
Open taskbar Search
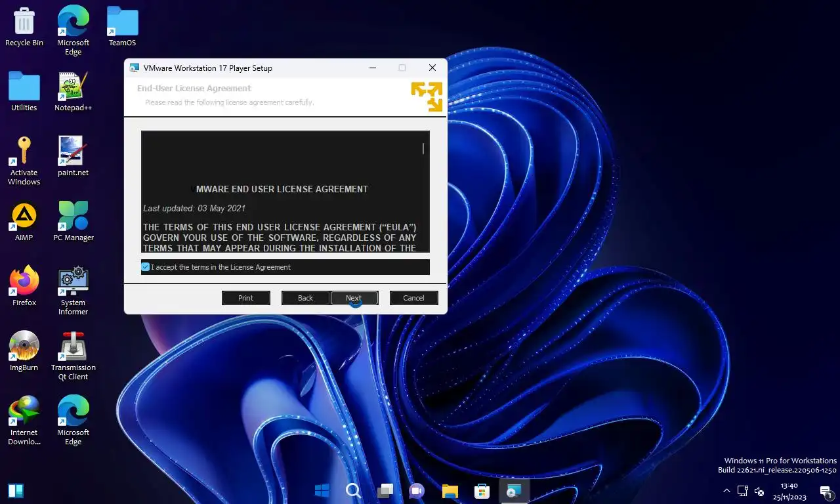(353, 490)
